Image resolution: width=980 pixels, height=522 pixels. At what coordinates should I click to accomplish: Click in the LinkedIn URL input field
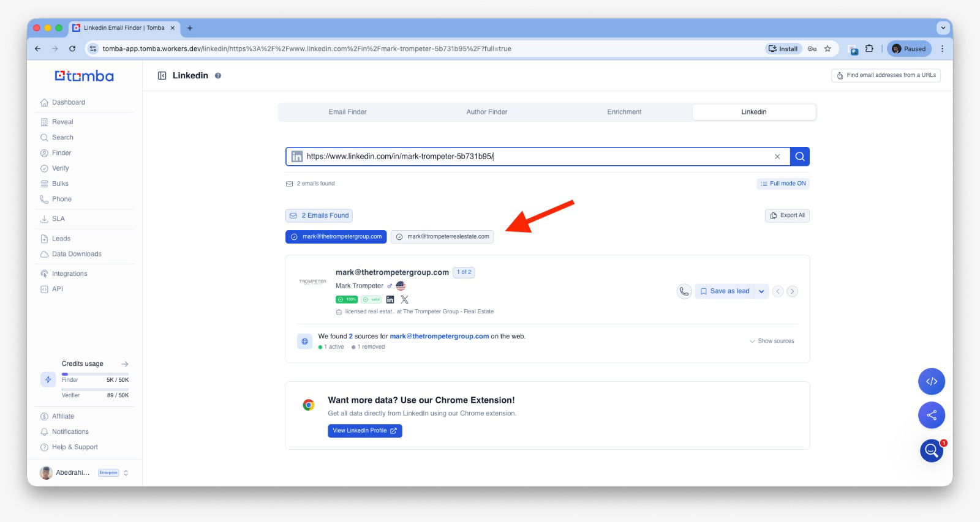click(x=533, y=157)
